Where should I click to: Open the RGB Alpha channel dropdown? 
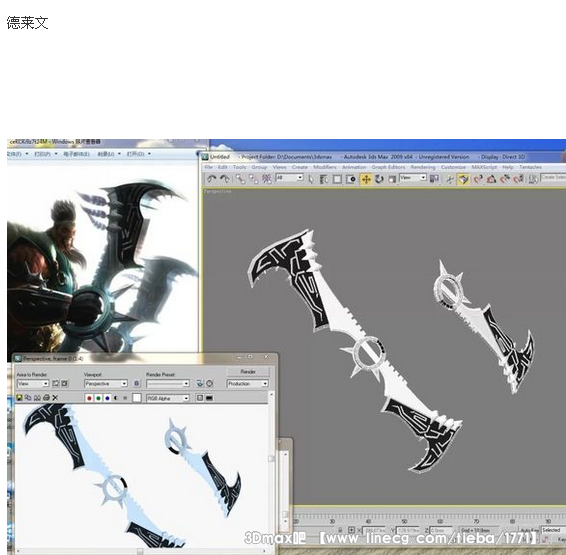coord(168,398)
